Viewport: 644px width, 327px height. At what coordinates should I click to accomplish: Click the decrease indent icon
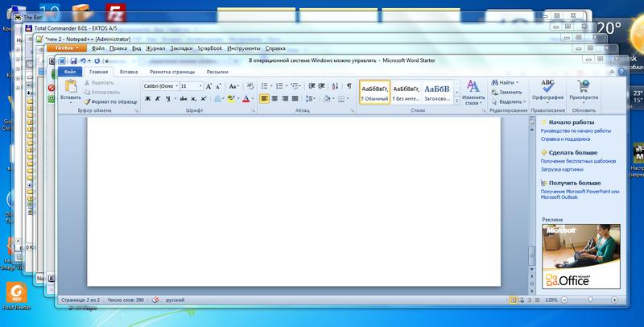click(312, 86)
